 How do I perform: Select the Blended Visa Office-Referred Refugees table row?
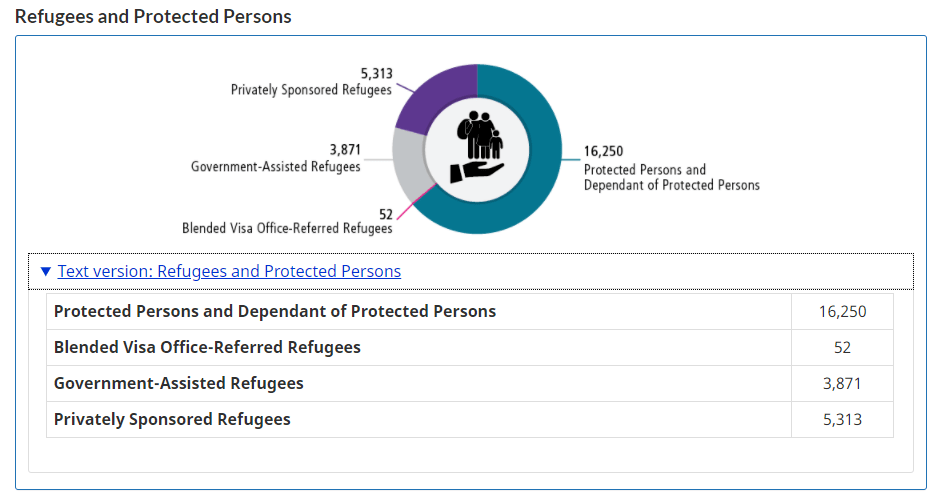[207, 347]
